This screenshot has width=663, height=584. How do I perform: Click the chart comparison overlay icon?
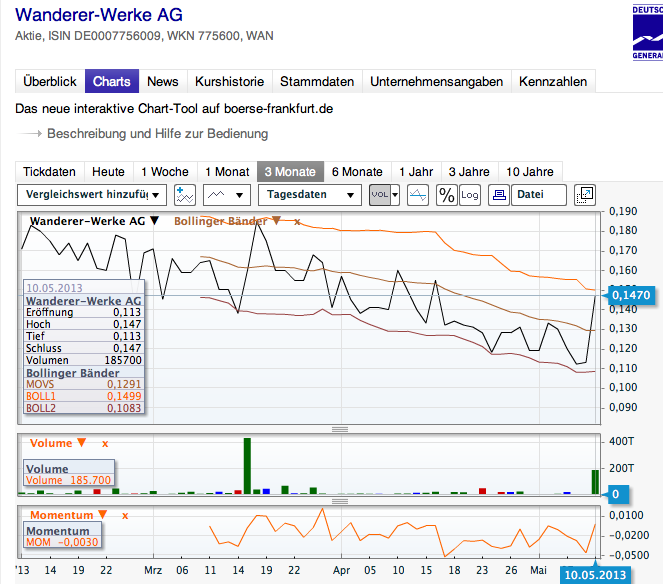(x=418, y=195)
